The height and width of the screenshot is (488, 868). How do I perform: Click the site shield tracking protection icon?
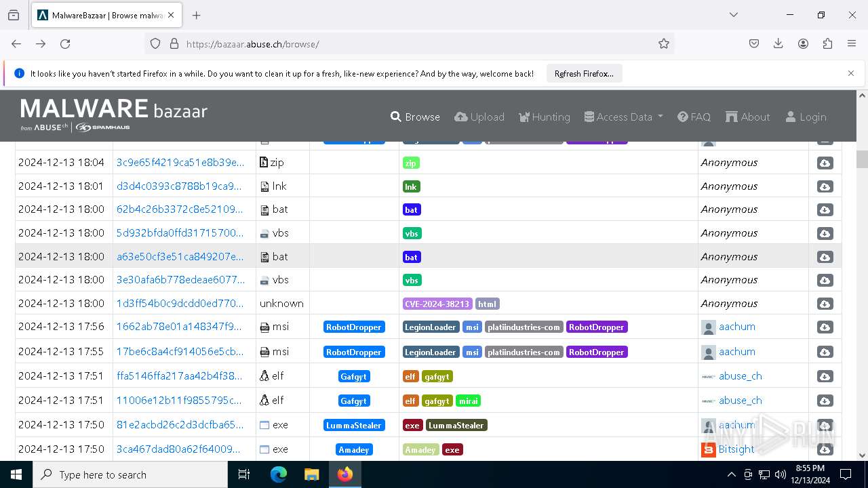pyautogui.click(x=155, y=43)
